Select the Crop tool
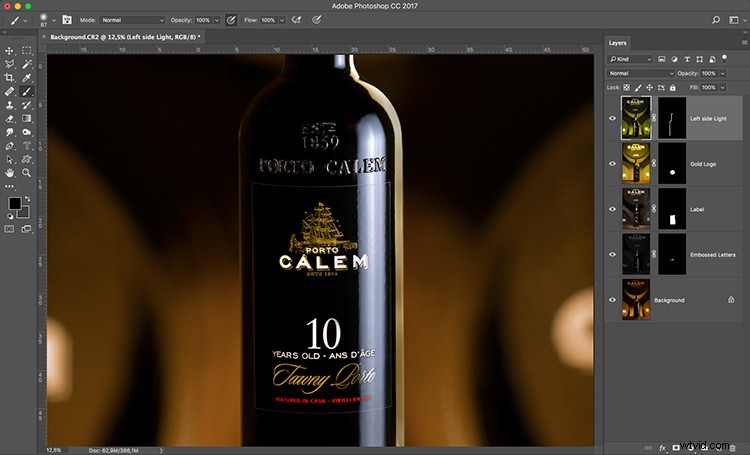750x455 pixels. (9, 78)
